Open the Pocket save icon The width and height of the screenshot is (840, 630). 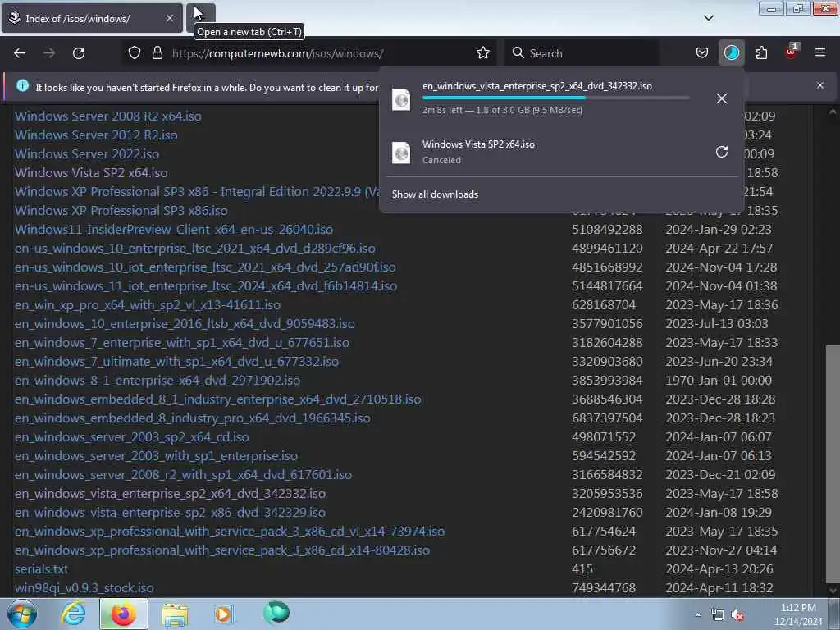point(702,53)
